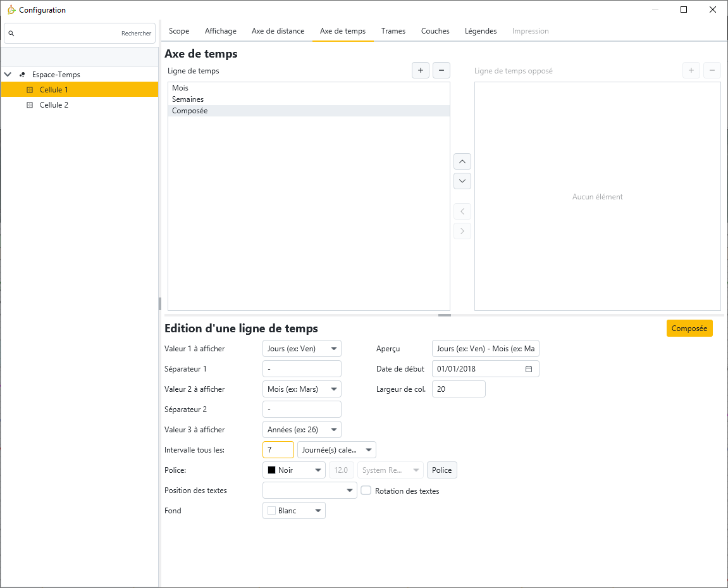Click the Cellule 2 grid icon

pos(29,105)
